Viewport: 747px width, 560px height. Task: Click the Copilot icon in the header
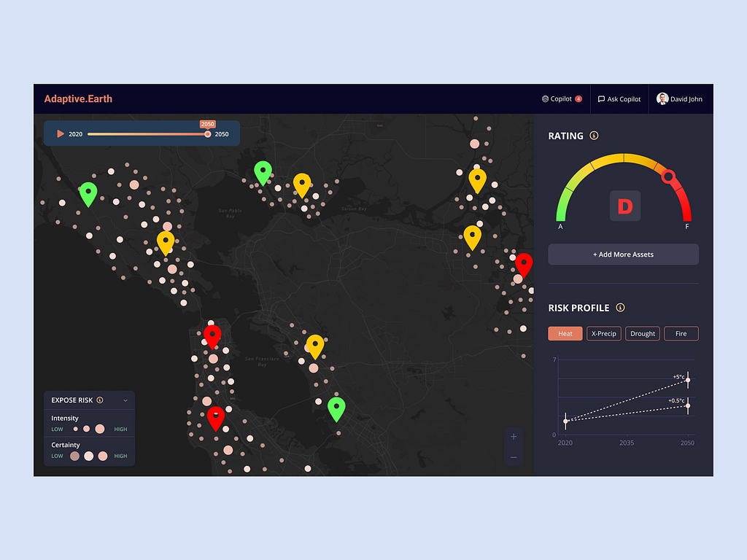546,98
